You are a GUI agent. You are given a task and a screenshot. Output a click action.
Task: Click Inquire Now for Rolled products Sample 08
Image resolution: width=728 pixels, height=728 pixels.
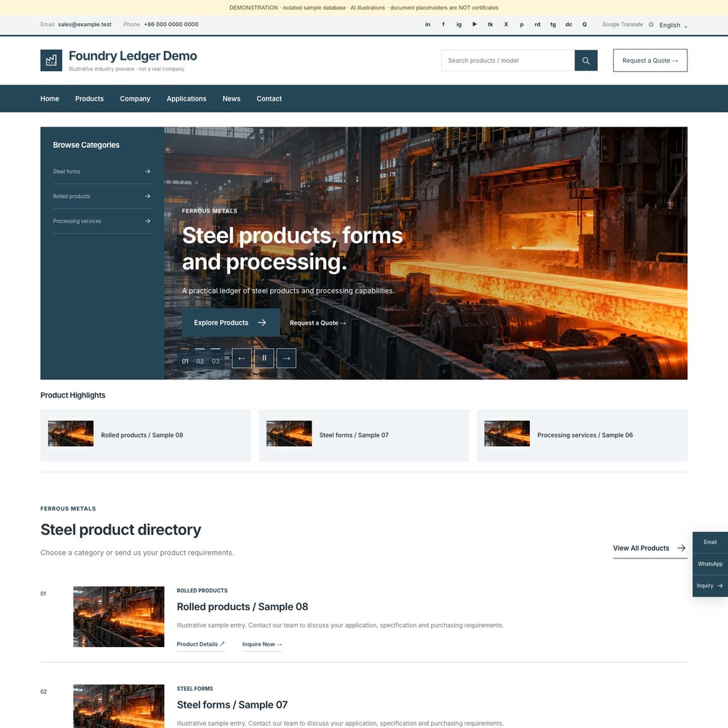(x=262, y=644)
